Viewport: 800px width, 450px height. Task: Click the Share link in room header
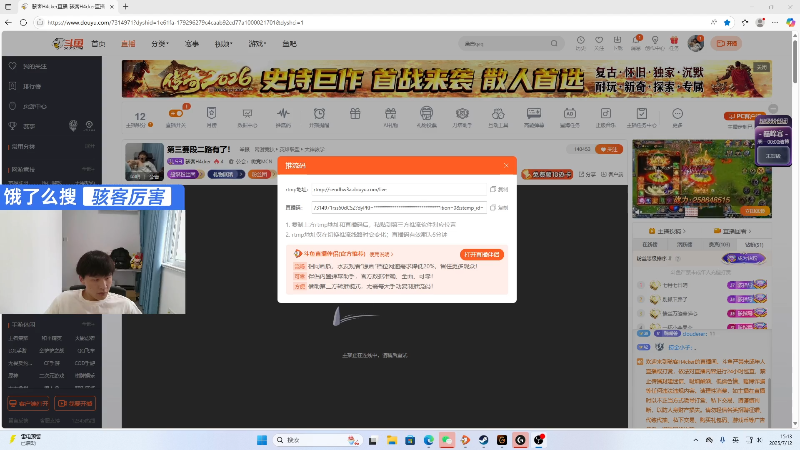587,174
